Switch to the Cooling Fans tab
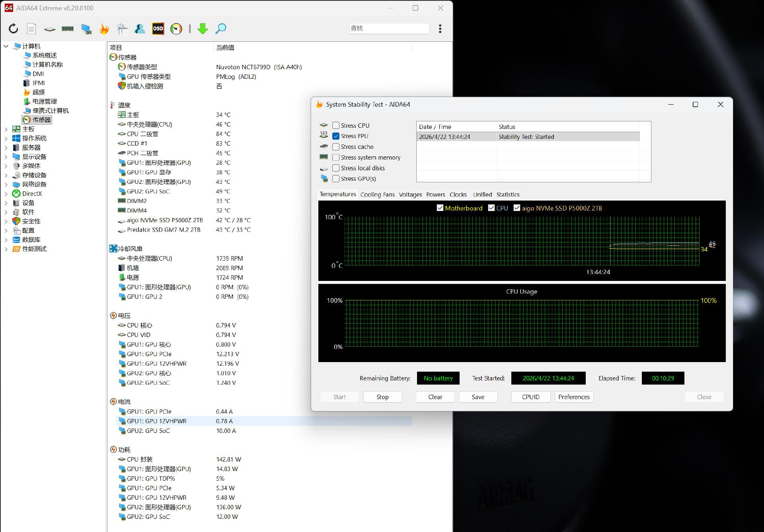Viewport: 764px width, 532px height. coord(377,194)
